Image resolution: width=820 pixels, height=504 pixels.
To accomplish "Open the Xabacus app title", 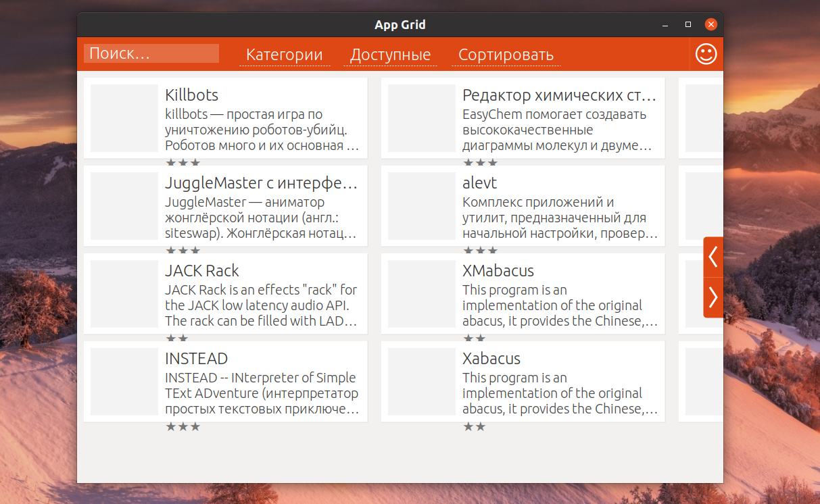I will click(491, 359).
